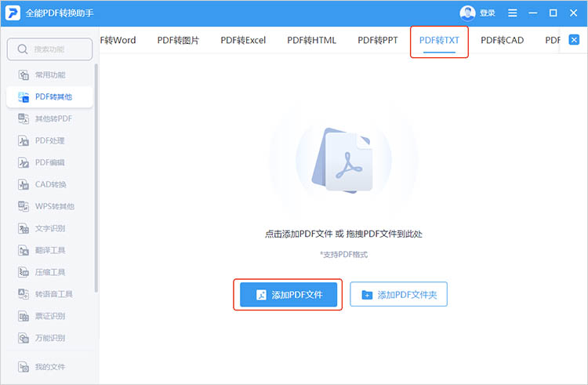Switch to the PDF转CAD tab
Viewport: 588px width, 385px height.
pyautogui.click(x=502, y=40)
